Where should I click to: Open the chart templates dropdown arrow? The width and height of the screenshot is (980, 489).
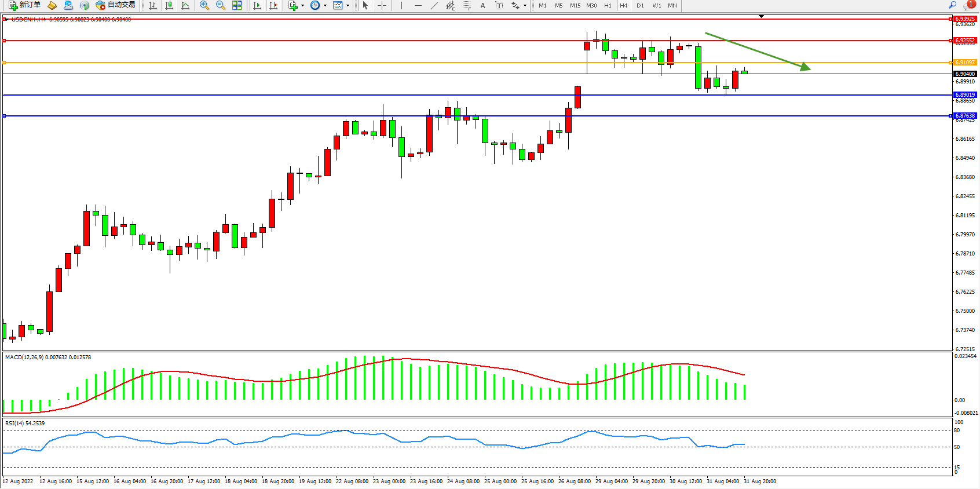[348, 5]
